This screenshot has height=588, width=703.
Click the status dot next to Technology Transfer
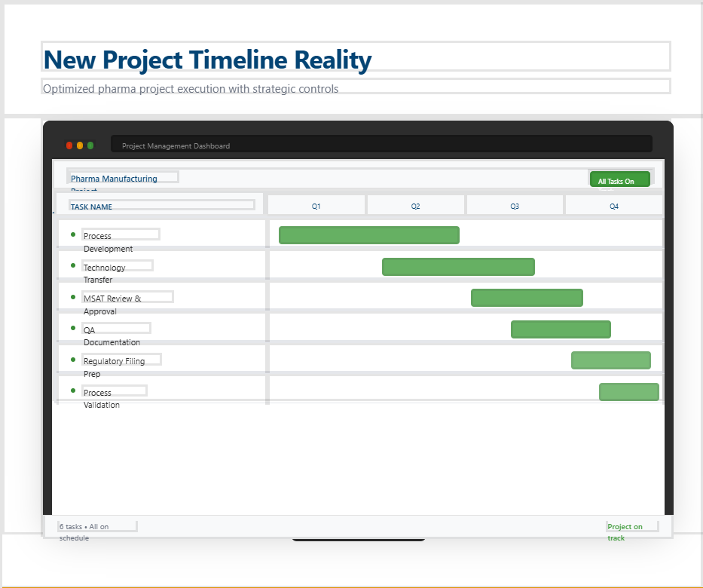73,265
